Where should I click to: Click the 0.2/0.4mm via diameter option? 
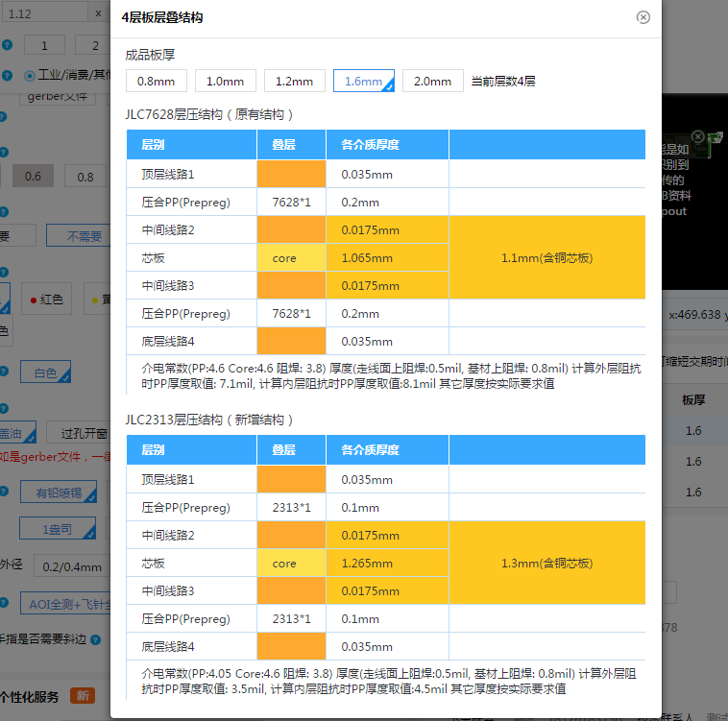click(x=72, y=566)
